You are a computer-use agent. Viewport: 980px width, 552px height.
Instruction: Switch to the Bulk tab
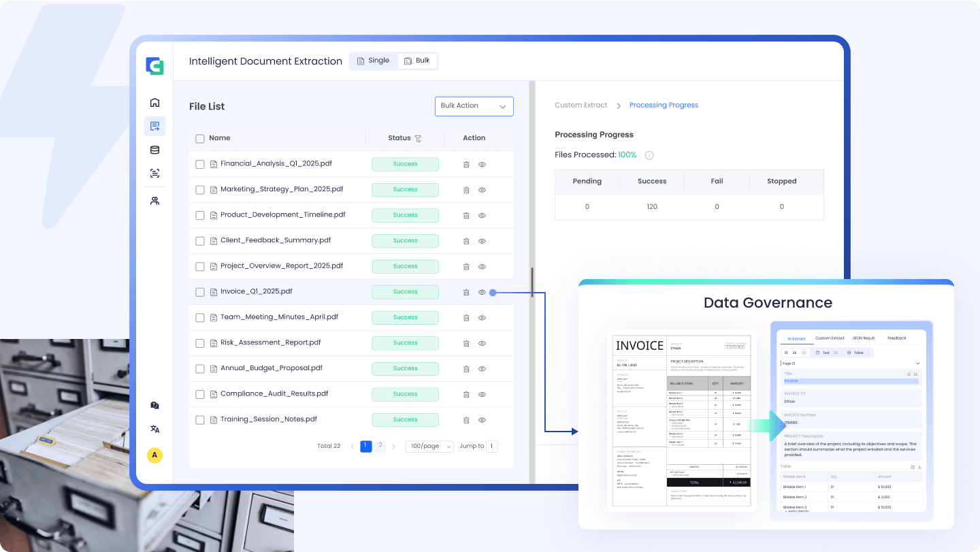[417, 61]
